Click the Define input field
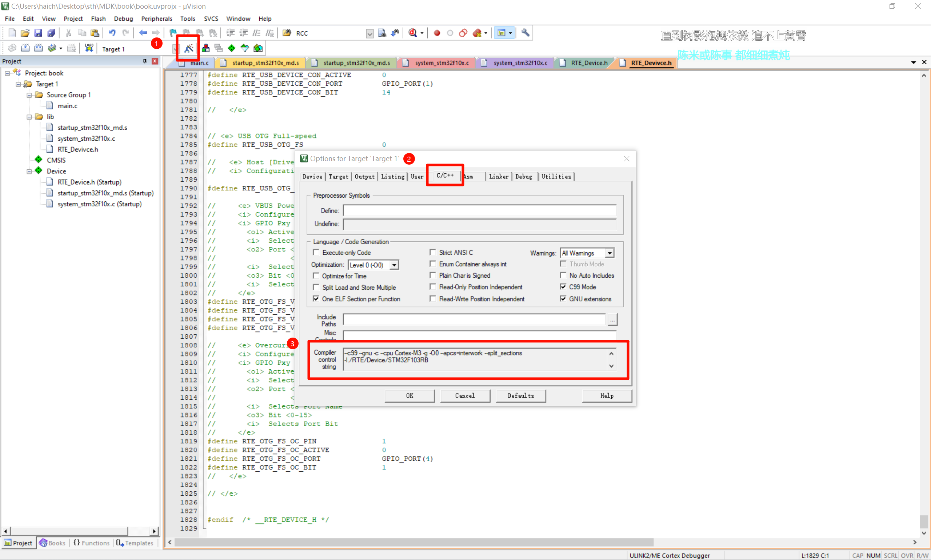 (x=479, y=210)
